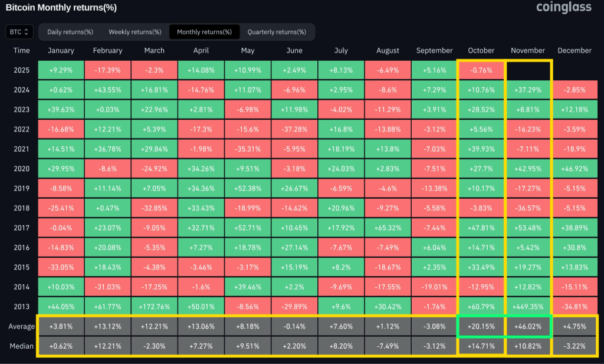Switch to Weekly returns(%) tab

pos(134,32)
